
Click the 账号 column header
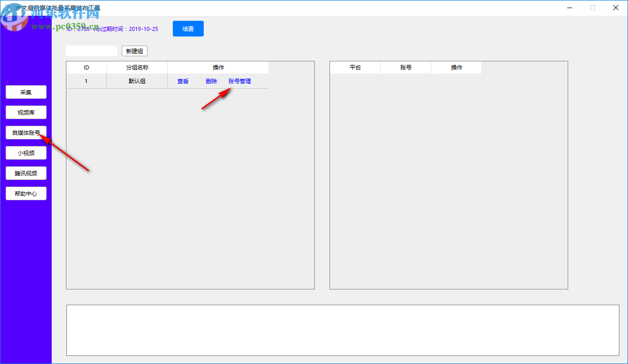coord(406,67)
